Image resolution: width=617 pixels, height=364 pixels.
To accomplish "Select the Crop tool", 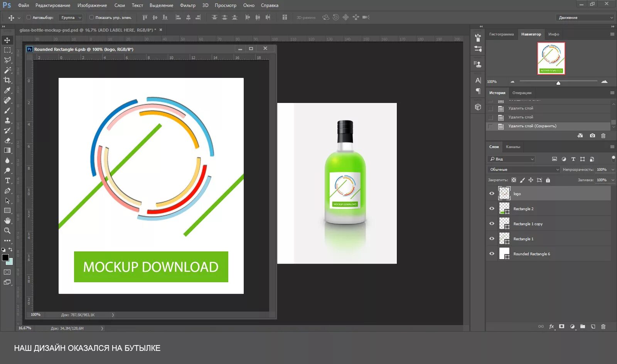I will (7, 80).
